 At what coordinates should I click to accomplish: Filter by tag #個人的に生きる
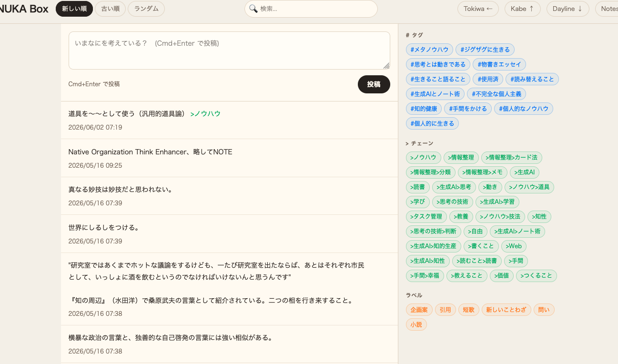(x=432, y=123)
